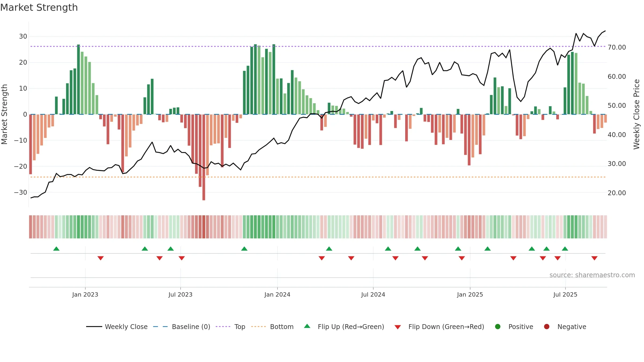Click the red Flip Down triangle in legend
644x362 pixels.
[398, 327]
